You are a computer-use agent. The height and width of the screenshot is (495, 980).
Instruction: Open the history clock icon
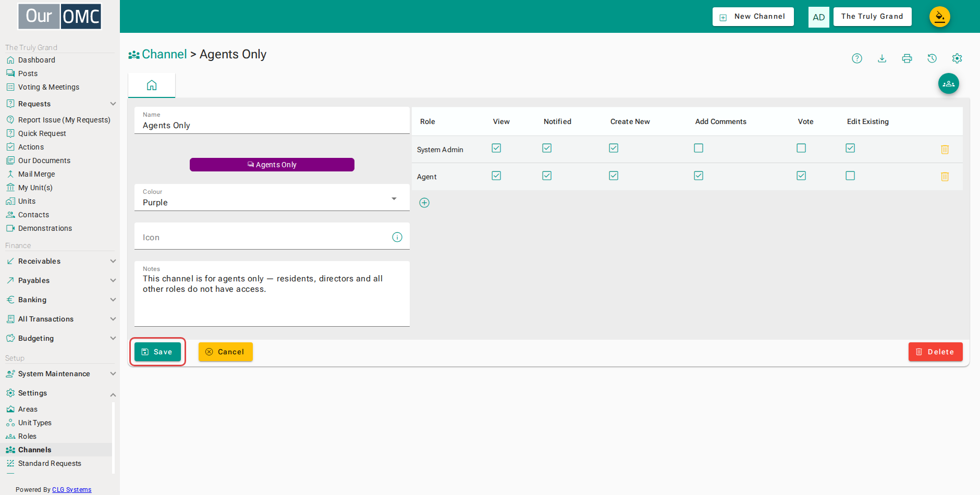(932, 58)
